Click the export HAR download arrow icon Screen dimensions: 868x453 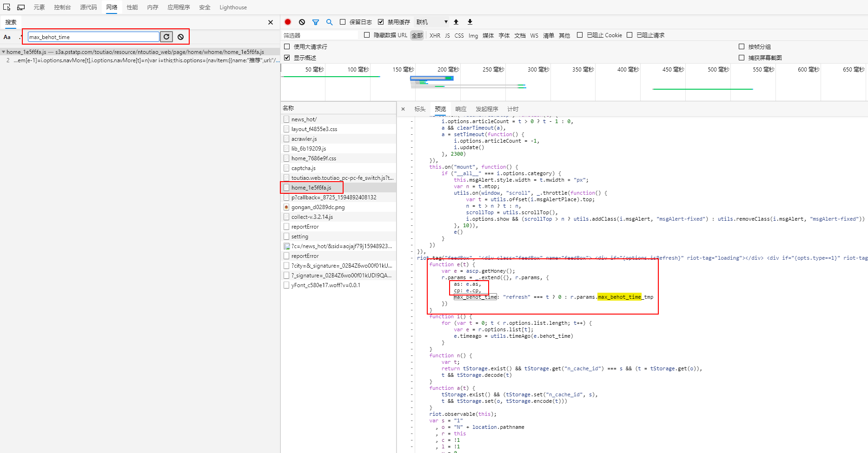[470, 22]
